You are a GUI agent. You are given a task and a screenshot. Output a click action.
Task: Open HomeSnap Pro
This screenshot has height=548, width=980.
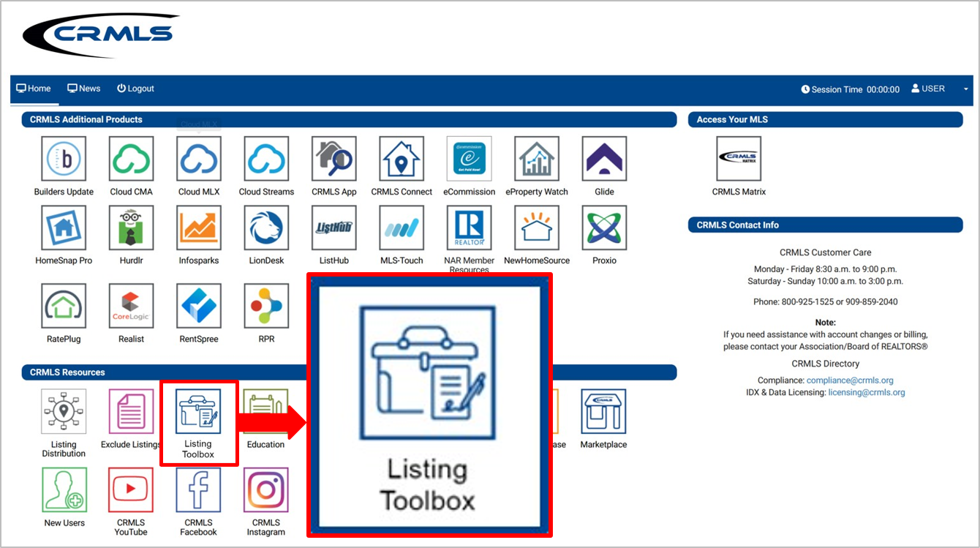coord(64,228)
